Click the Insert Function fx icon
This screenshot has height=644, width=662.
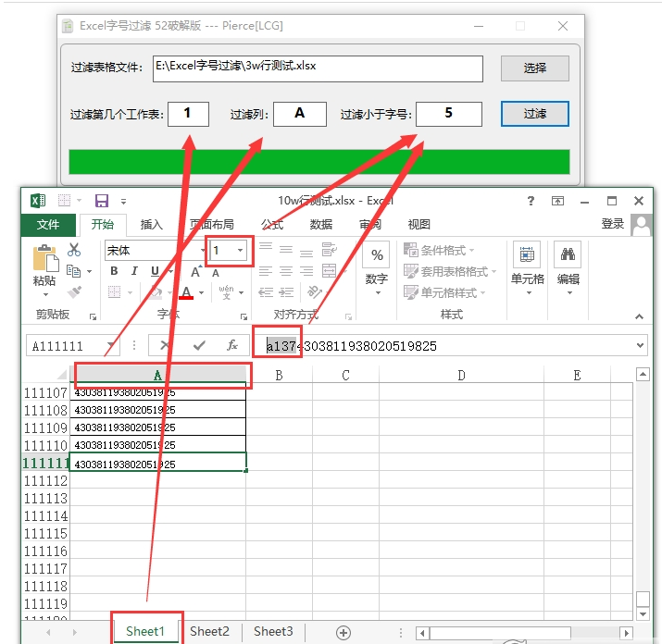pyautogui.click(x=232, y=345)
